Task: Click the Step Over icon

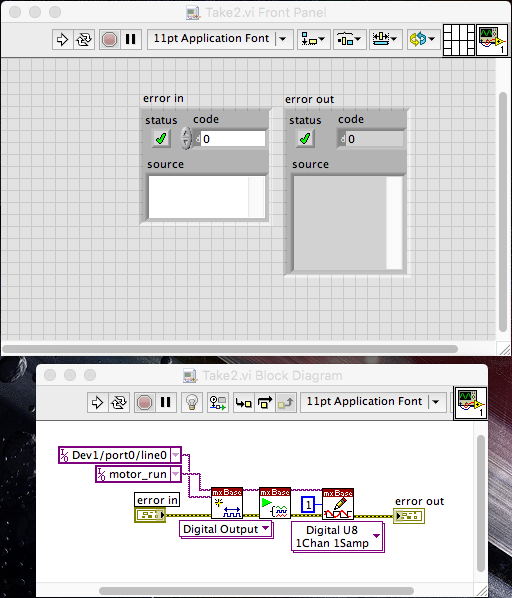Action: 265,402
